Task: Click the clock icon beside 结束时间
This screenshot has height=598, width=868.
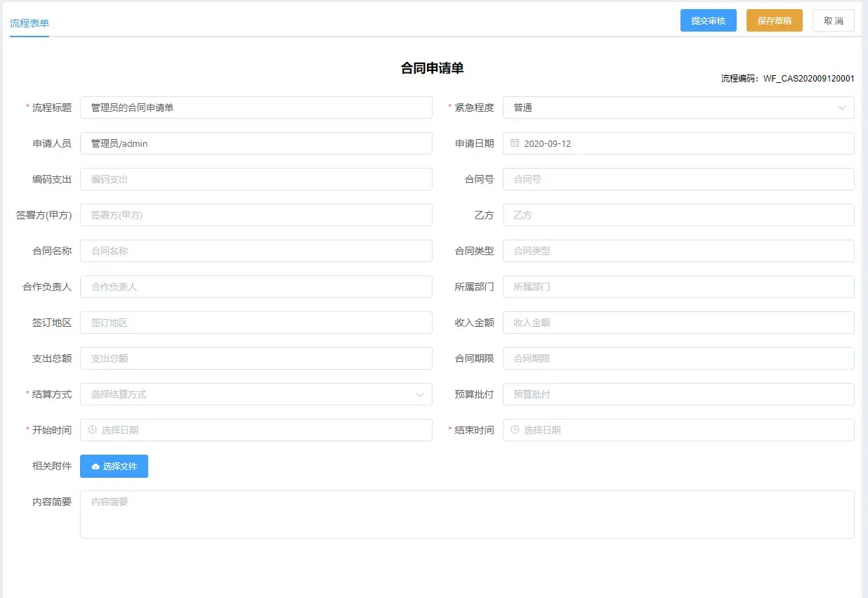Action: pos(513,430)
